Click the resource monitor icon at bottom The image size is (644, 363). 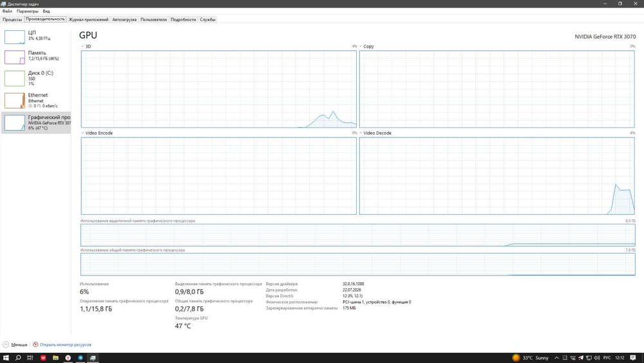click(x=35, y=344)
